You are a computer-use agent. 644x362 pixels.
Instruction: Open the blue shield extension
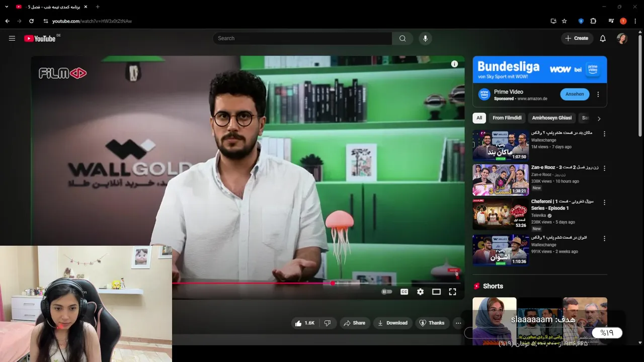tap(581, 21)
